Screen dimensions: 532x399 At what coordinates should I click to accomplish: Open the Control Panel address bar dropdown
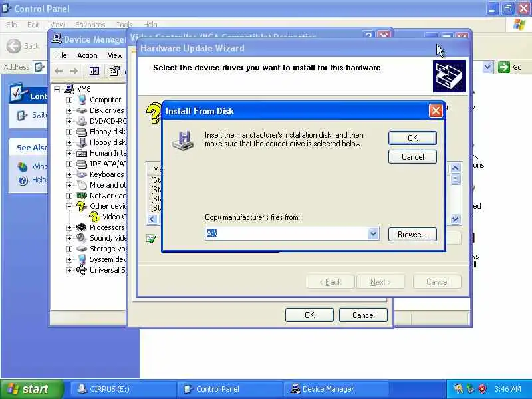coord(487,67)
